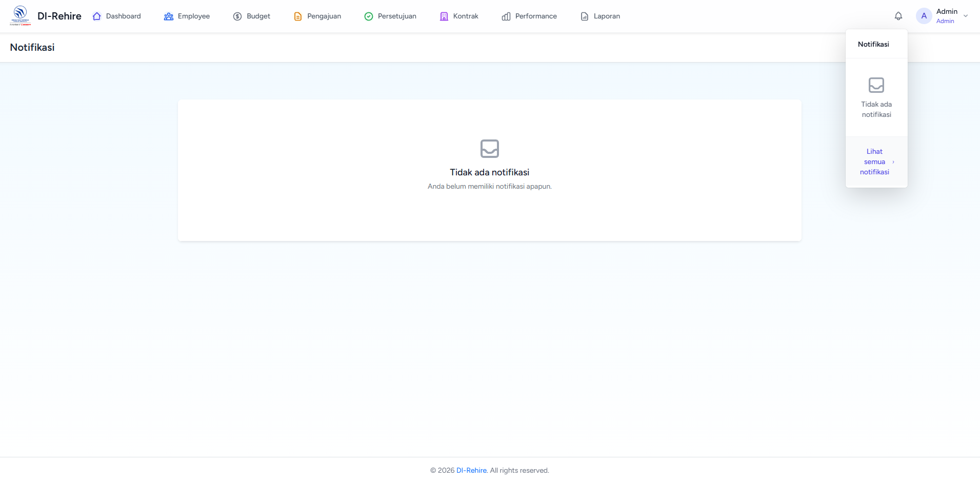Click the Notifikasi page heading

tap(32, 47)
